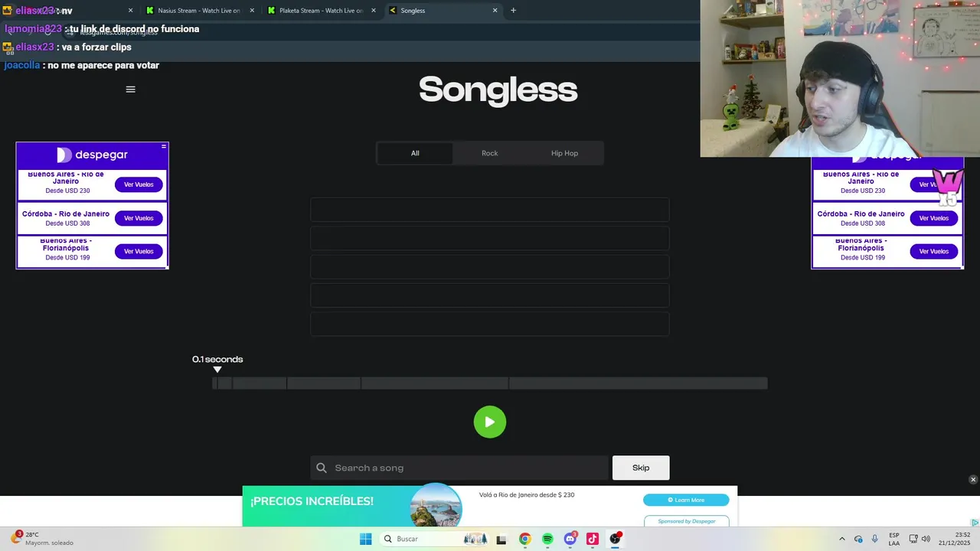Click Ver Vuelos for Buenos Aires - Rio left ad
980x551 pixels.
pos(139,184)
